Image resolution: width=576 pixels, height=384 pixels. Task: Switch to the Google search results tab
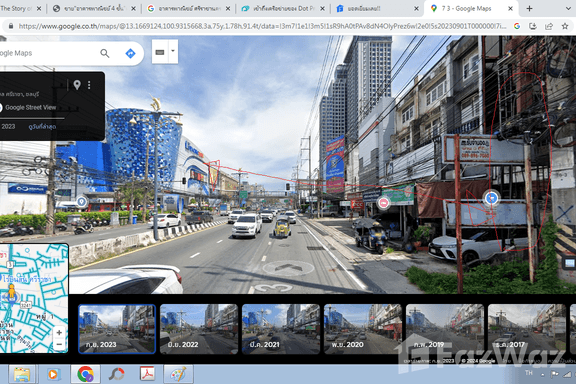point(188,8)
